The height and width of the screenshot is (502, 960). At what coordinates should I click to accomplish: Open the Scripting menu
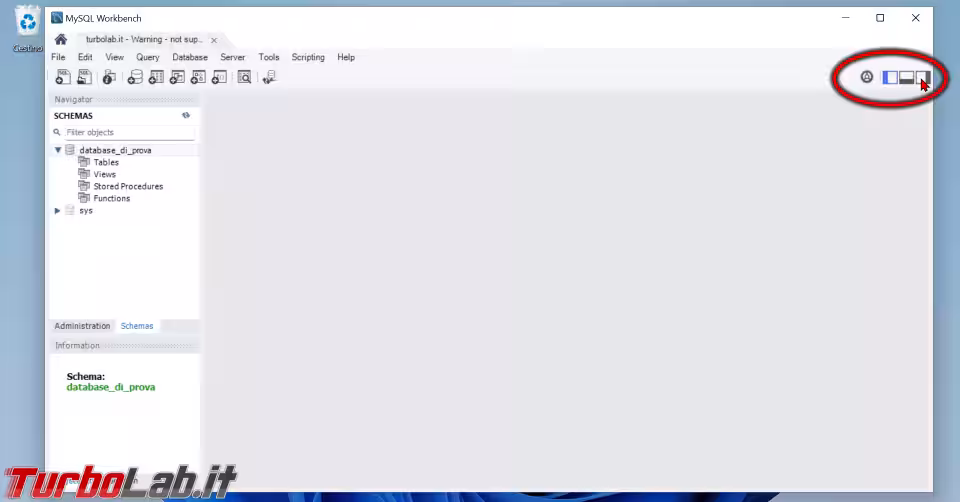pos(308,57)
